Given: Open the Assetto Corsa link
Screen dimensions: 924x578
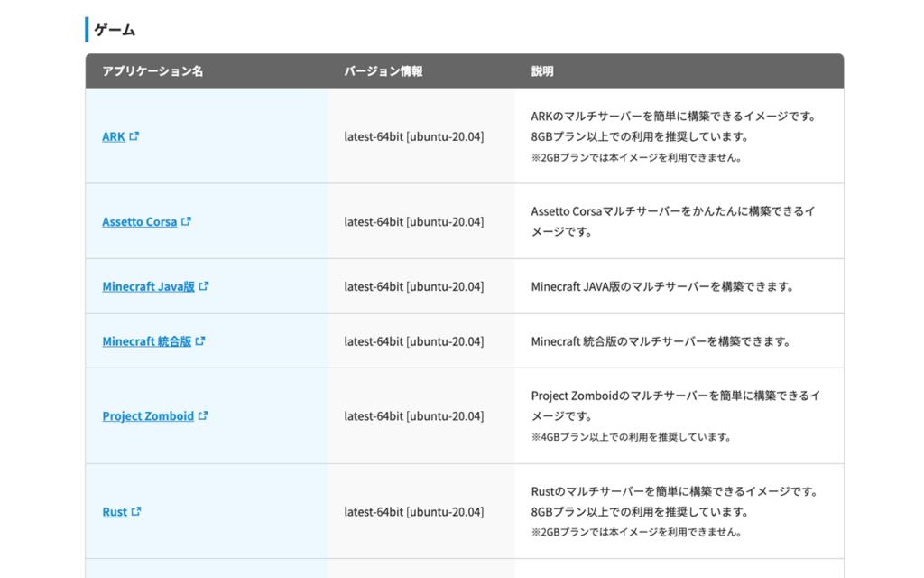Looking at the screenshot, I should pyautogui.click(x=140, y=222).
